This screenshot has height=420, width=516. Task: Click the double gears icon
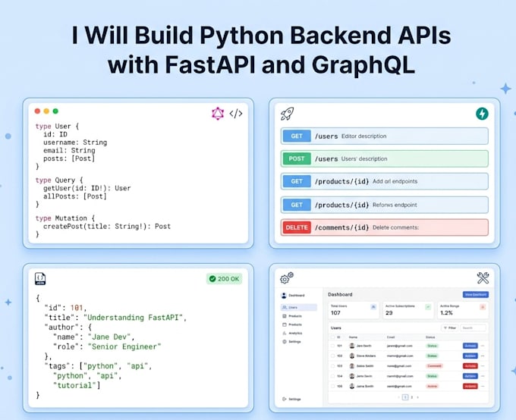pos(287,278)
